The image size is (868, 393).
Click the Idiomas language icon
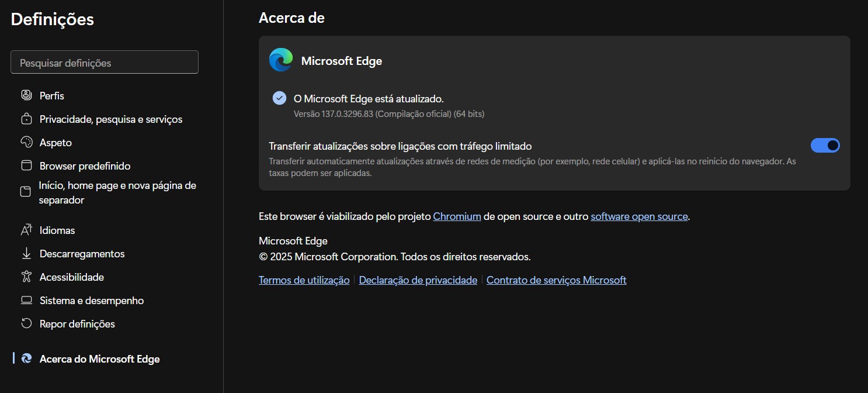point(26,230)
